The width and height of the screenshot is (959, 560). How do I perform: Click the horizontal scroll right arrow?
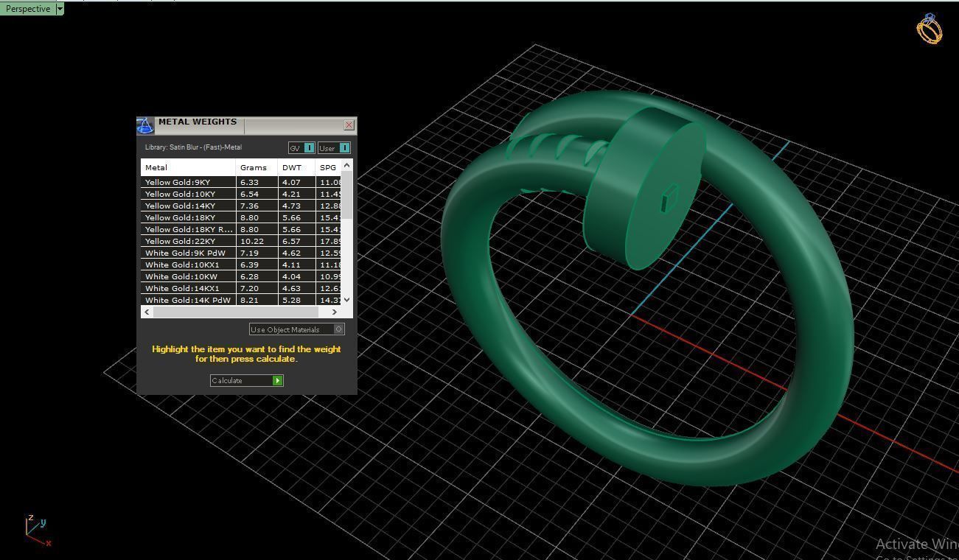pos(335,312)
